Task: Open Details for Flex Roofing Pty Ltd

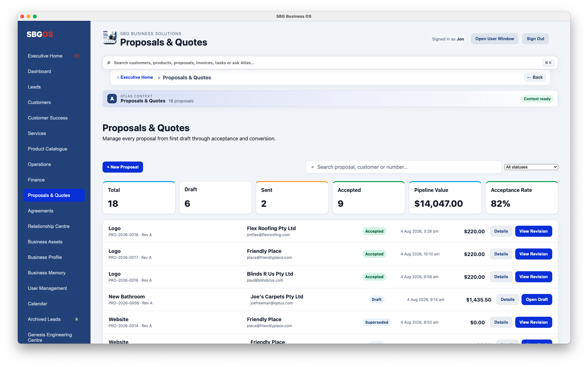Action: (x=501, y=231)
